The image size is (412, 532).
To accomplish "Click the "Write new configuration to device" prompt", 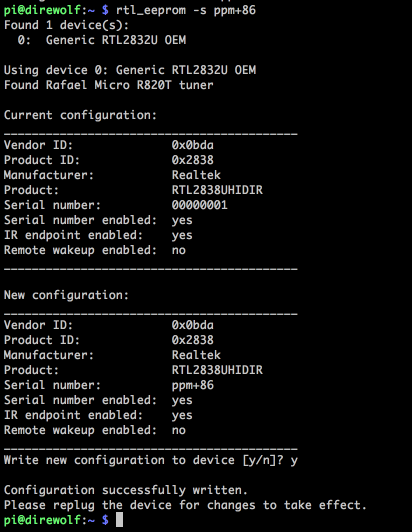I will coord(150,460).
